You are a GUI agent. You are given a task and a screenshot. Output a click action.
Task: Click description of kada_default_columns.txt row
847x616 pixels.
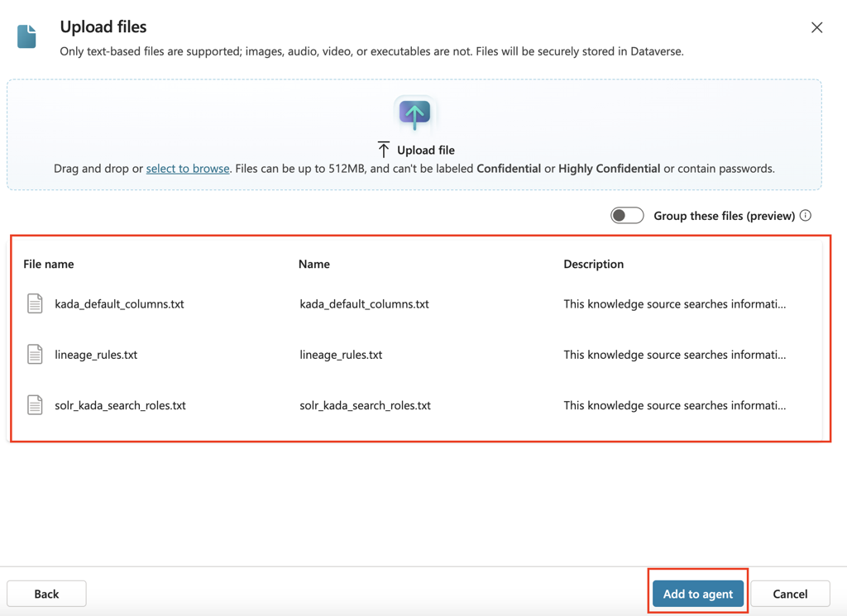click(674, 304)
